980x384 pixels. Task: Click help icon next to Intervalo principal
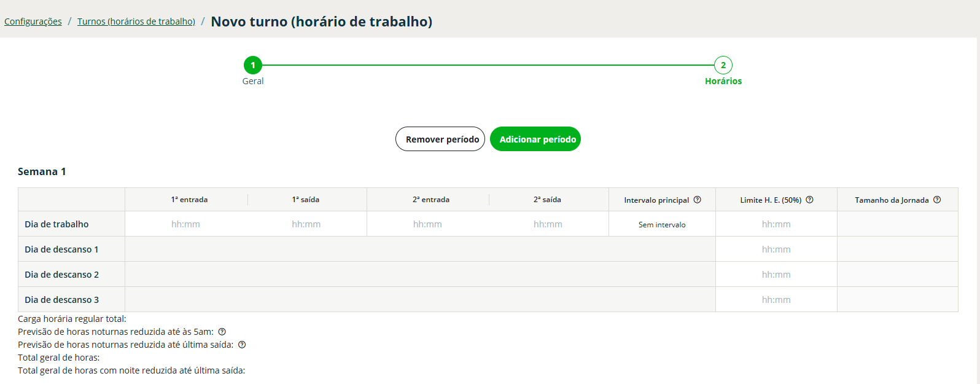tap(697, 200)
